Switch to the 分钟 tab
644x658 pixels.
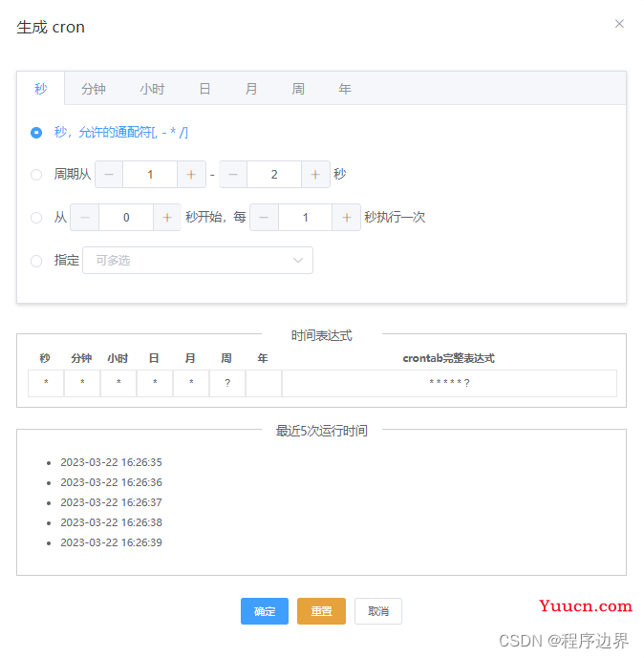coord(94,89)
